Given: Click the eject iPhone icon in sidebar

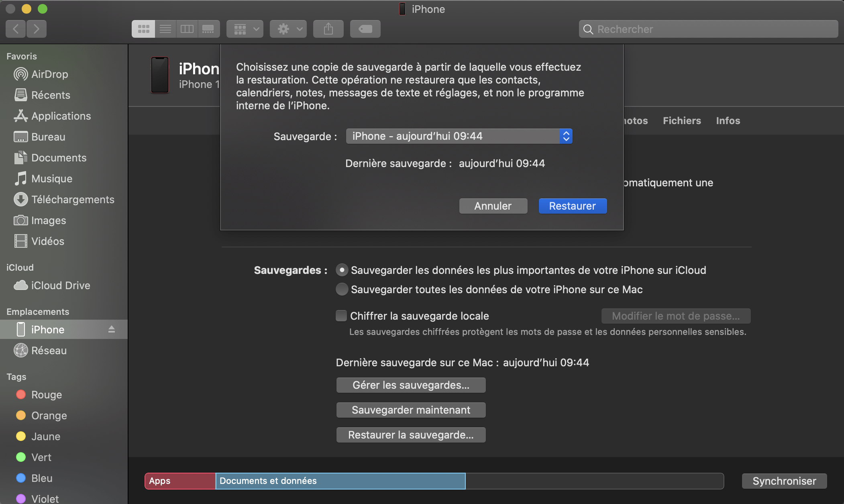Looking at the screenshot, I should click(x=111, y=329).
